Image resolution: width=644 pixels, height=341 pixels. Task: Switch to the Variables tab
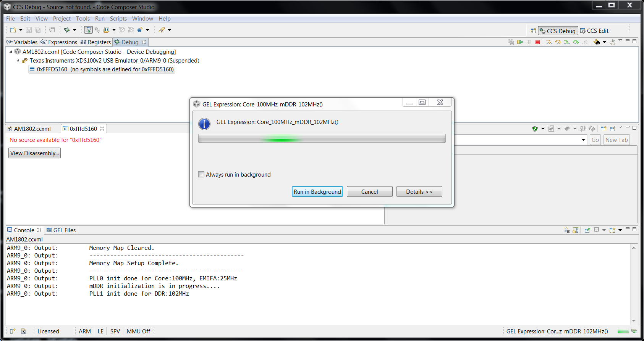pyautogui.click(x=23, y=42)
